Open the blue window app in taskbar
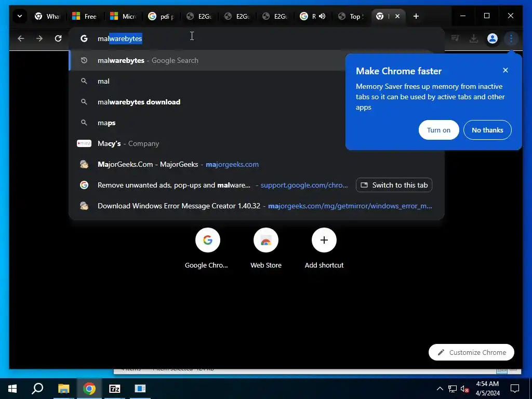Screen dimensions: 532x399 (140, 389)
